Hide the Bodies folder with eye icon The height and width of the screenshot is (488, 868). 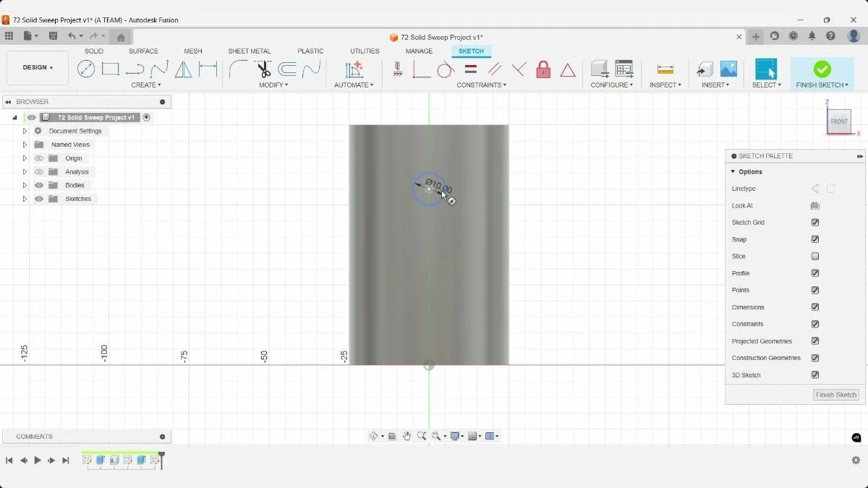(x=39, y=185)
